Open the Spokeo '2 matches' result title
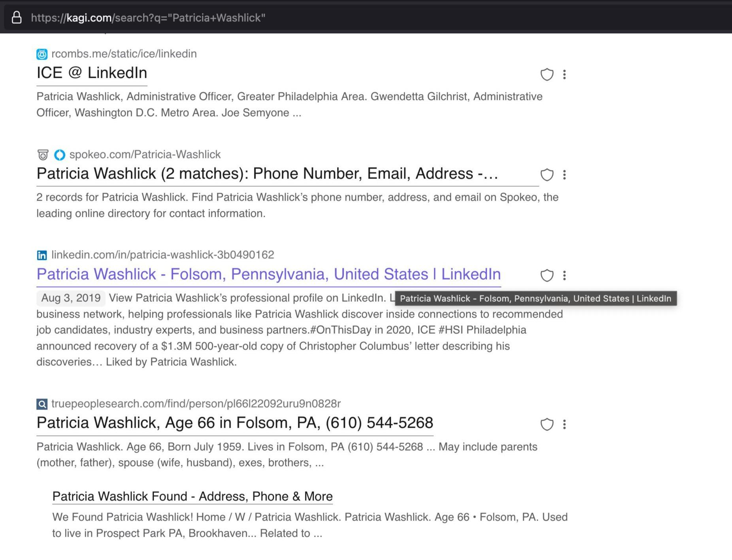The height and width of the screenshot is (560, 732). pos(267,174)
